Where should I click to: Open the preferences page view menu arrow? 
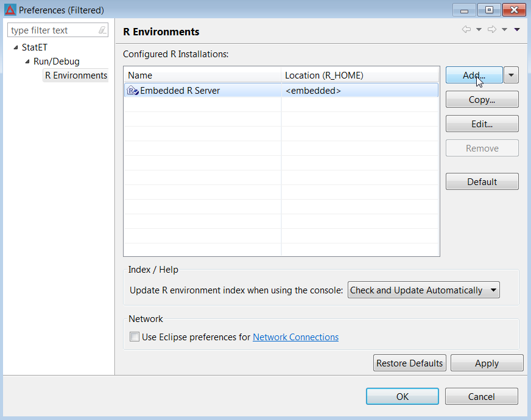(x=517, y=29)
